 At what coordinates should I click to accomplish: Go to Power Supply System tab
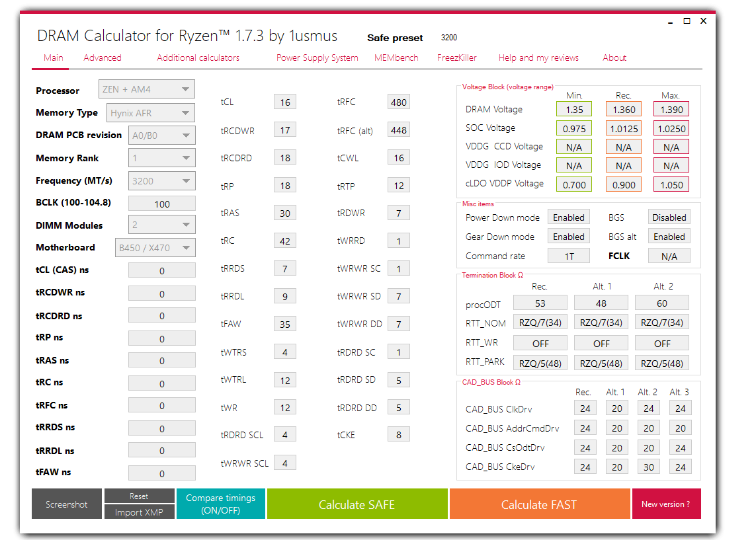point(317,58)
